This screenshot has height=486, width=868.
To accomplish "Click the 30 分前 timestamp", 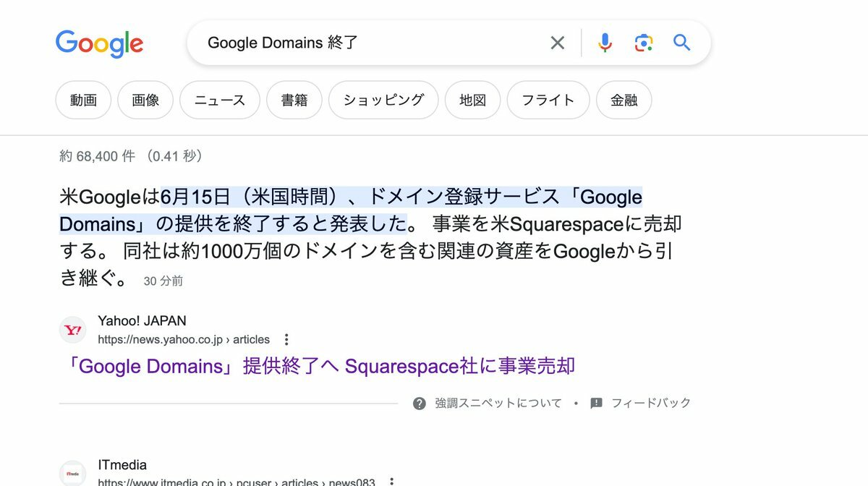I will [x=163, y=281].
